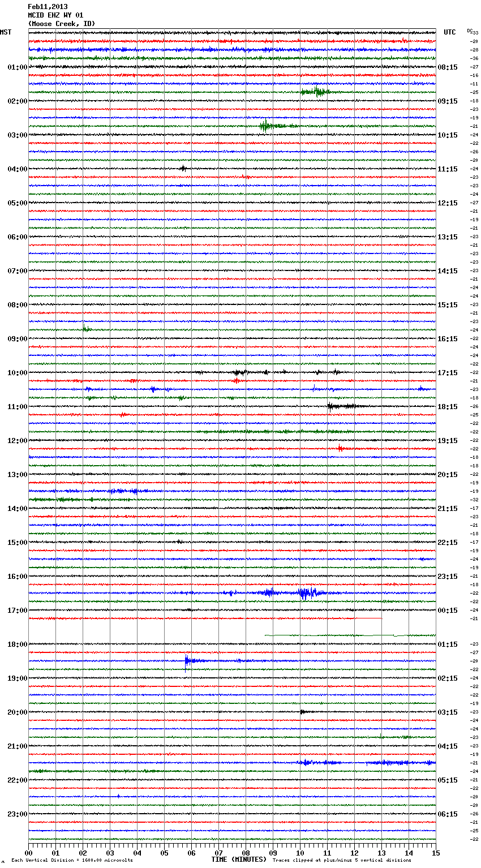Screen dimensions: 481x868
Task: Select the 01:00 MST time marker
Action: click(17, 67)
